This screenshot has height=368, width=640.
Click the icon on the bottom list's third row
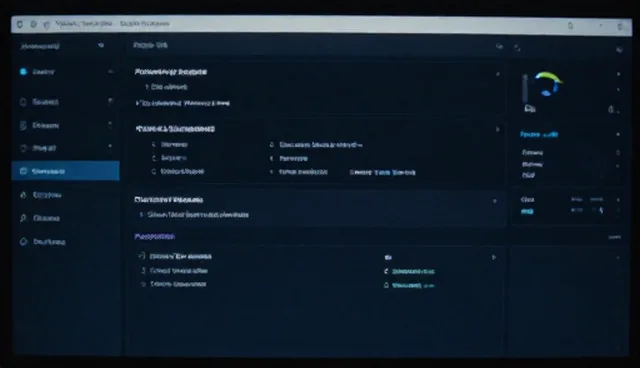[x=143, y=284]
